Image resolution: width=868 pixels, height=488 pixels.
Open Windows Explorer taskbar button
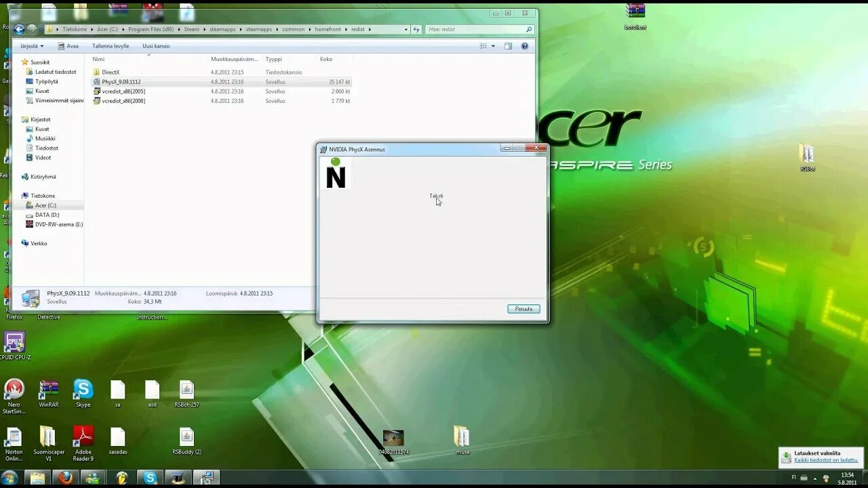pyautogui.click(x=37, y=478)
